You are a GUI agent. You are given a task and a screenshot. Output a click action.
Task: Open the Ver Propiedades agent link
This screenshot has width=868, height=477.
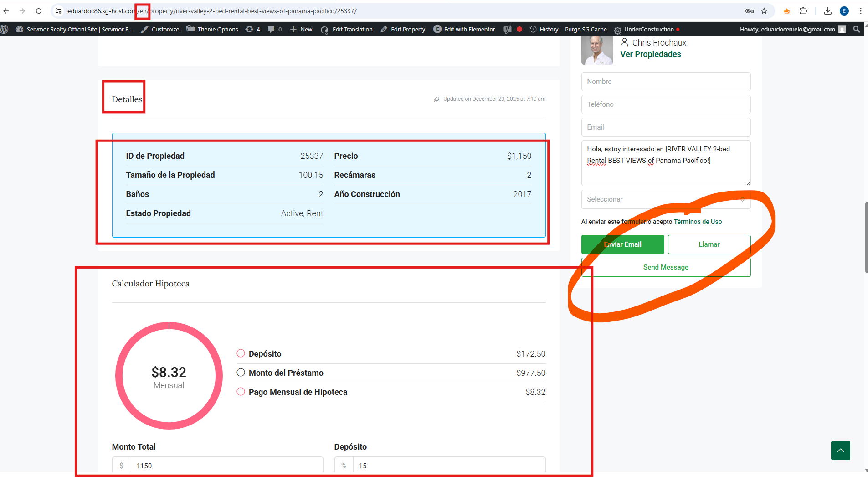[650, 54]
